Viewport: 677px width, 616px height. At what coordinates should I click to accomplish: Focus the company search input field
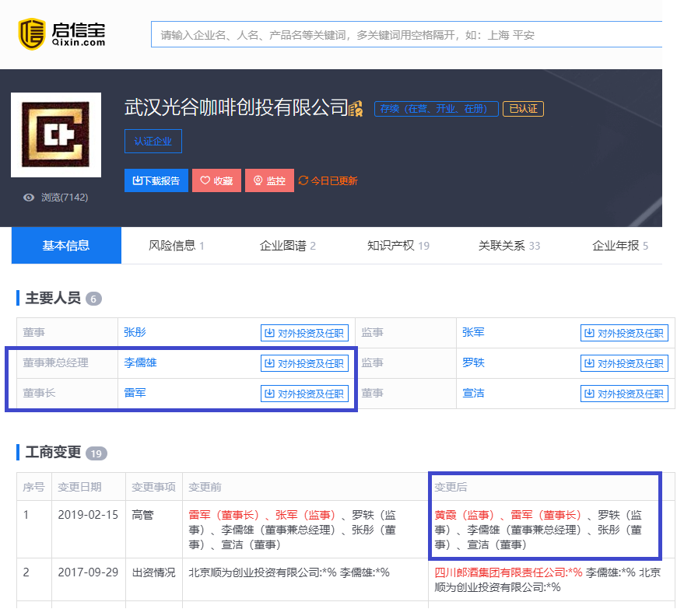click(x=405, y=35)
